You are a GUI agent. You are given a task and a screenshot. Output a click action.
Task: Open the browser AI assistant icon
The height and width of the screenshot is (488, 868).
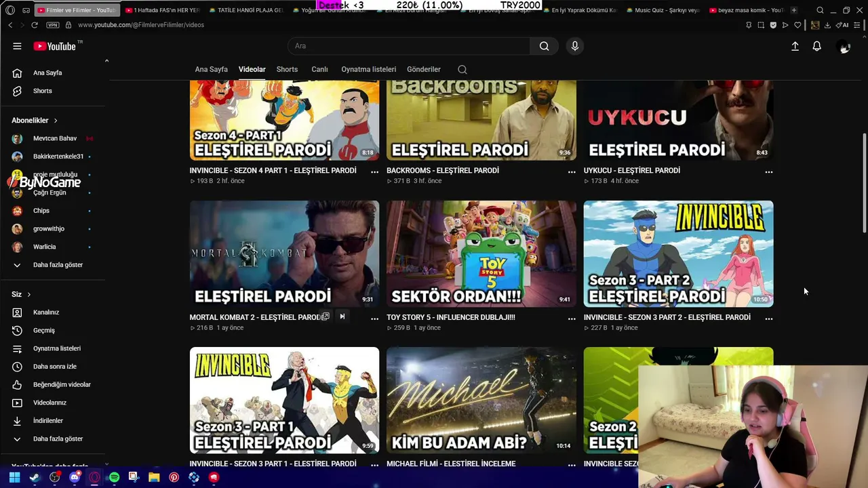(842, 25)
